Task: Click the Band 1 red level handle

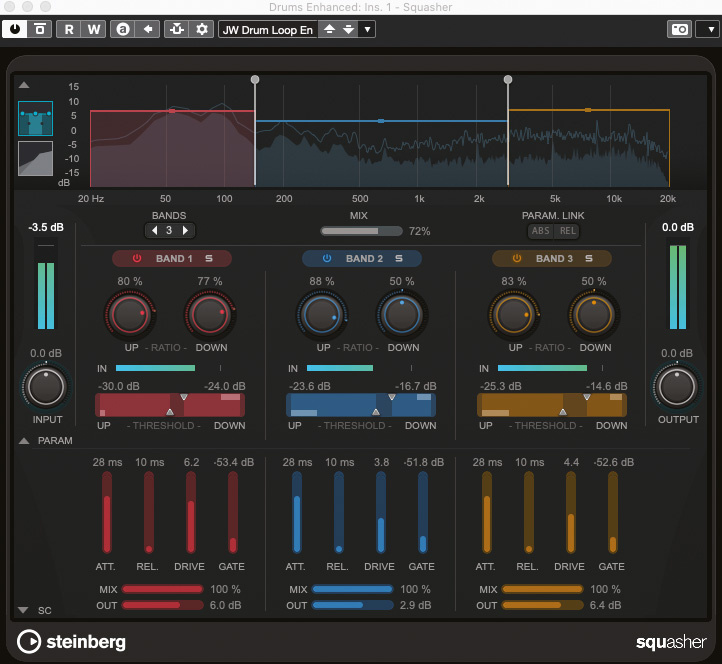Action: coord(172,111)
